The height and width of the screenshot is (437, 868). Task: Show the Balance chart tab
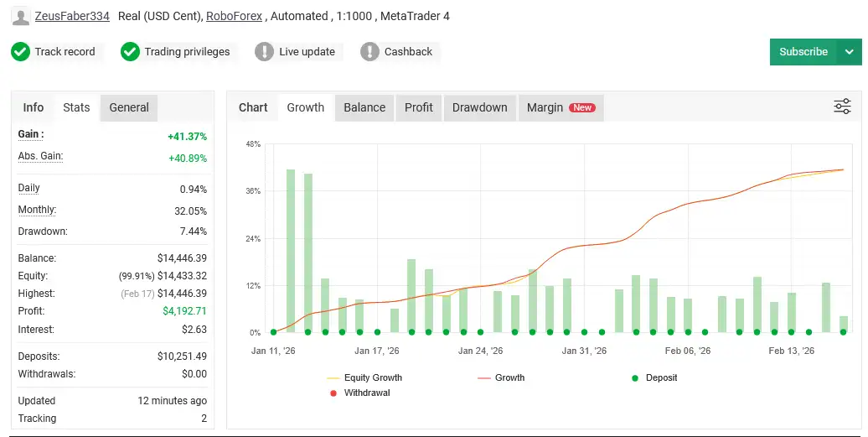(x=364, y=107)
